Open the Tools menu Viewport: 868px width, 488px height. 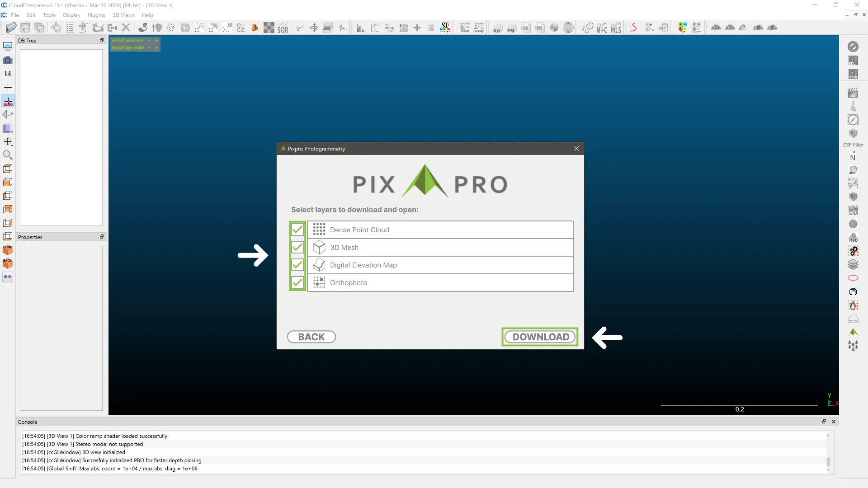click(x=49, y=15)
